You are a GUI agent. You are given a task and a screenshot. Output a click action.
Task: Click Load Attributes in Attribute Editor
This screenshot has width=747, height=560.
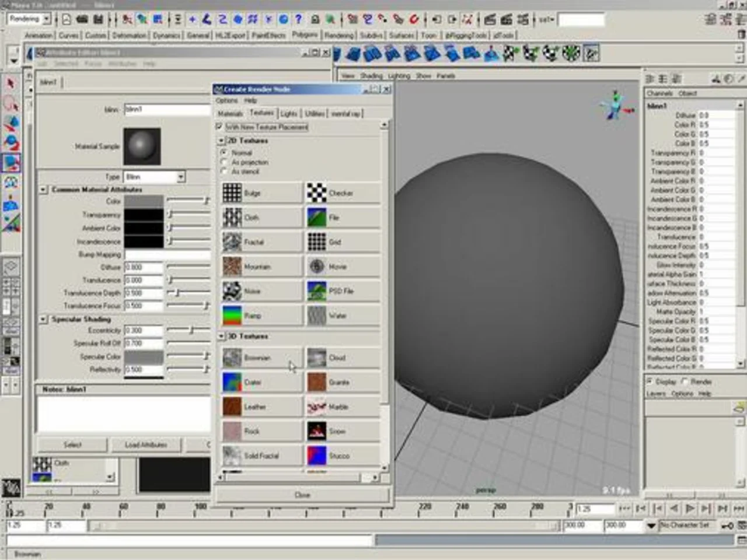coord(146,444)
